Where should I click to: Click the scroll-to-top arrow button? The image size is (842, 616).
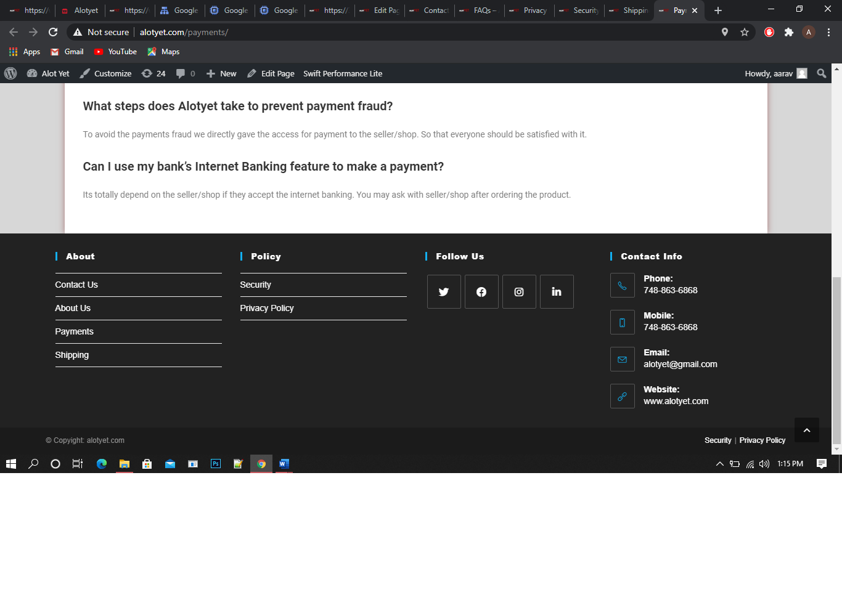(x=806, y=430)
